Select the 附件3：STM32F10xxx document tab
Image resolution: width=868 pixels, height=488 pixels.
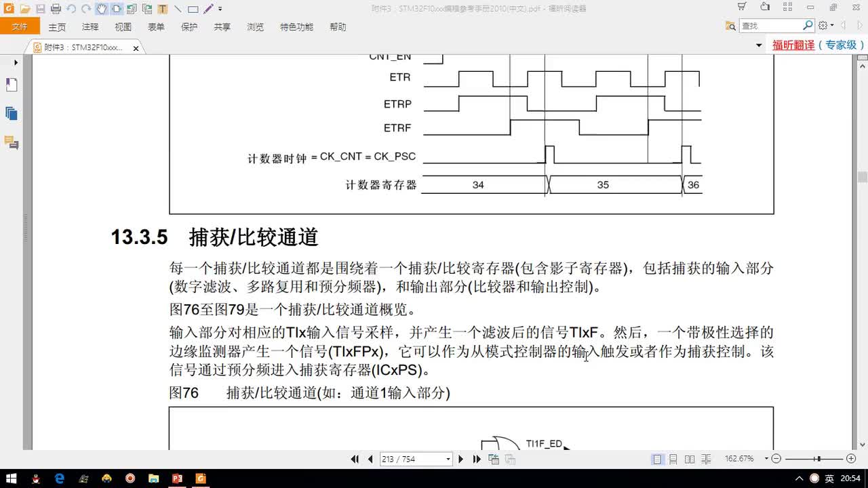tap(83, 47)
